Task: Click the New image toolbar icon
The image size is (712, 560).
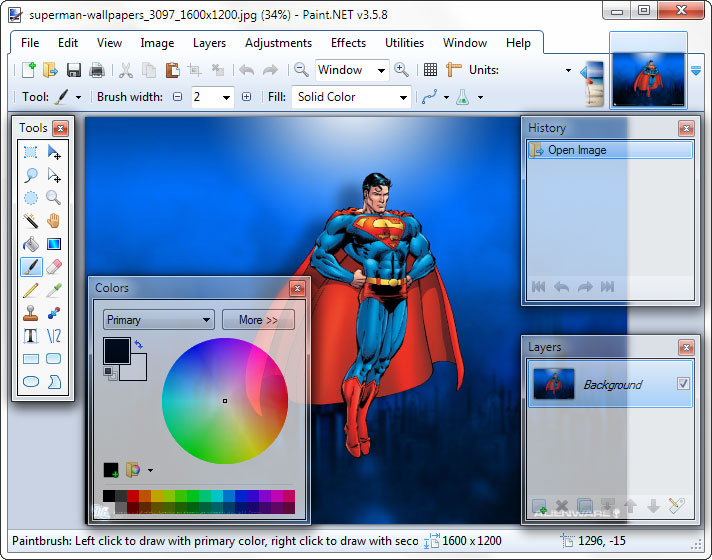Action: 29,70
